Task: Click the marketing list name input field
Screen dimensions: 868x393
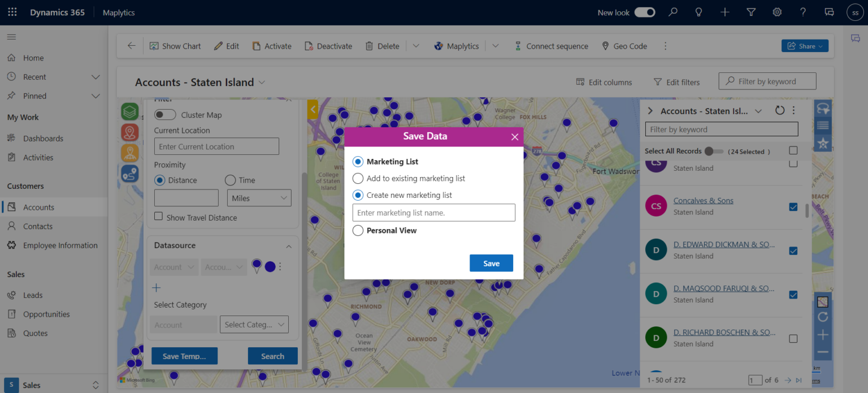Action: tap(433, 213)
